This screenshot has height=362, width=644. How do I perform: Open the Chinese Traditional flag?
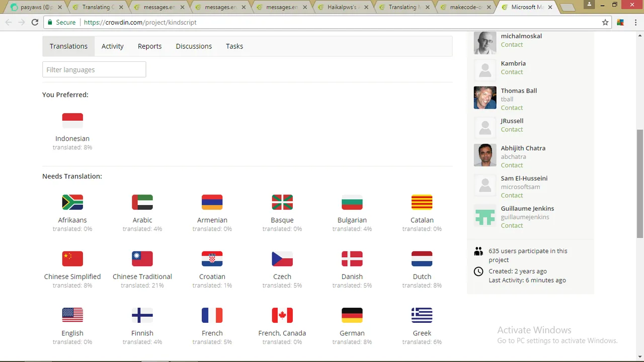click(x=142, y=258)
